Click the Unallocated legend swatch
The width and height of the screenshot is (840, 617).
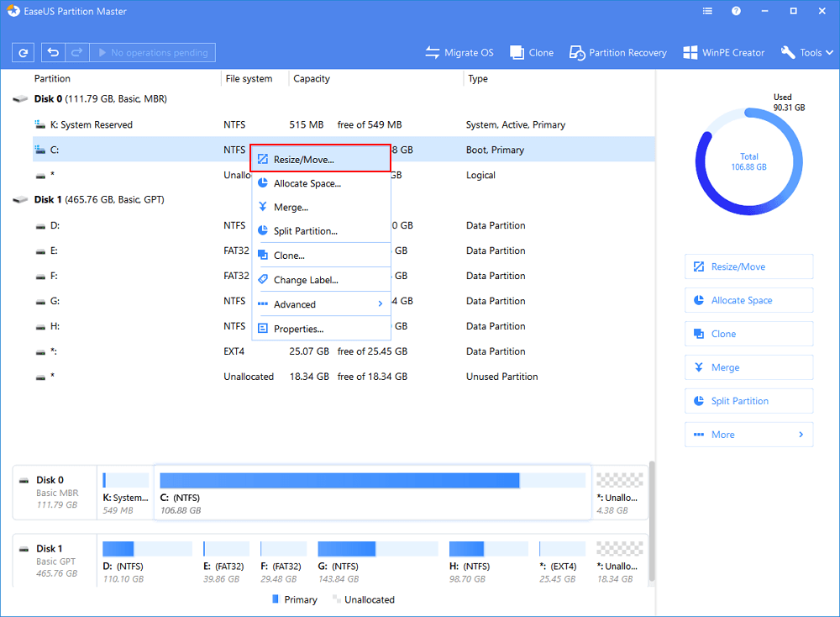click(337, 599)
